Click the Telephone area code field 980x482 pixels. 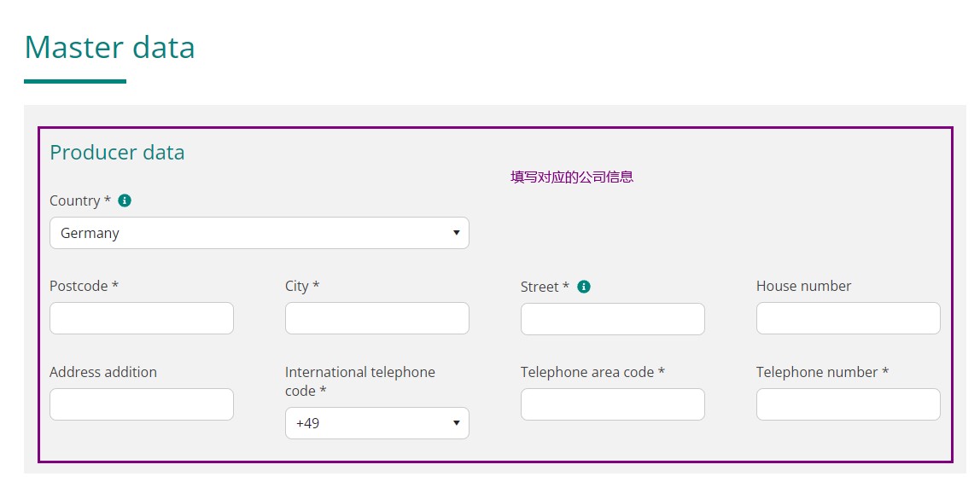click(612, 404)
